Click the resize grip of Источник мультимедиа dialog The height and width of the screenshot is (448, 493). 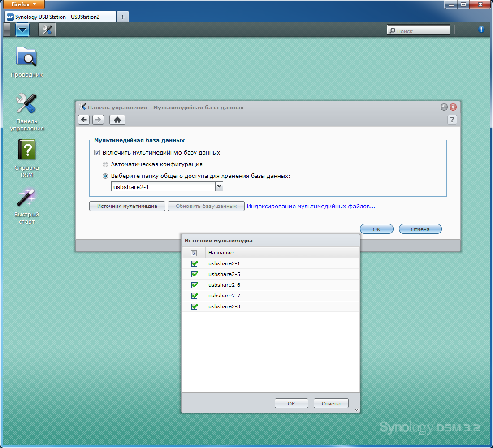point(356,409)
